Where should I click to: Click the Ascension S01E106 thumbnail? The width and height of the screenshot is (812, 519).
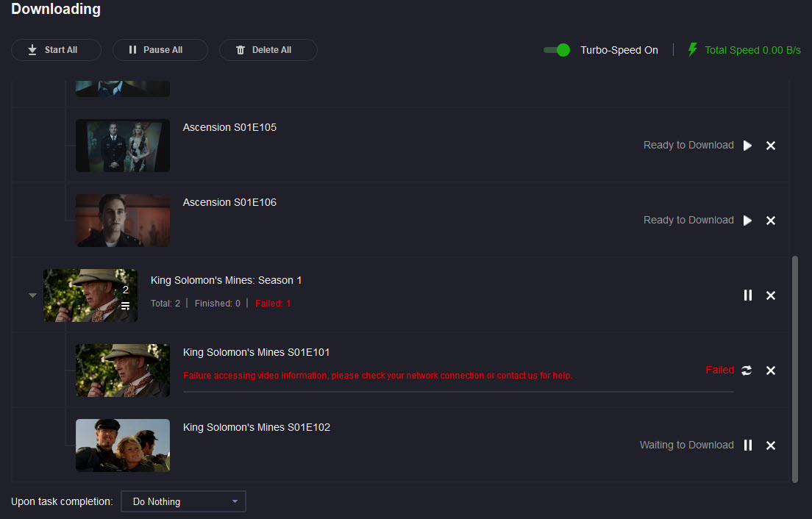(123, 221)
